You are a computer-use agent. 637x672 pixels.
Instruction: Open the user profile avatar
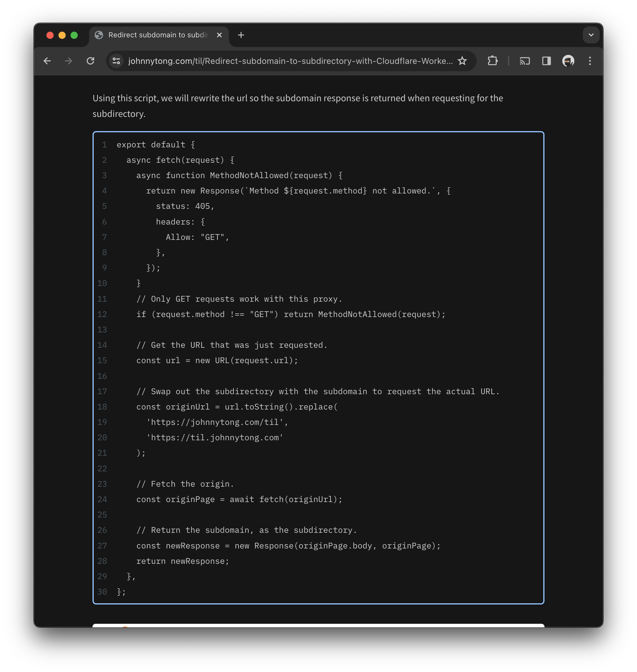tap(568, 61)
